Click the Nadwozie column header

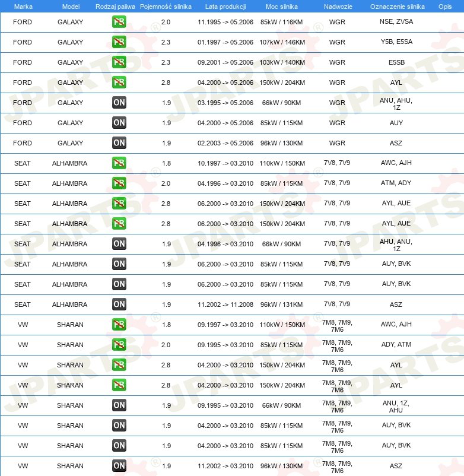pyautogui.click(x=338, y=7)
